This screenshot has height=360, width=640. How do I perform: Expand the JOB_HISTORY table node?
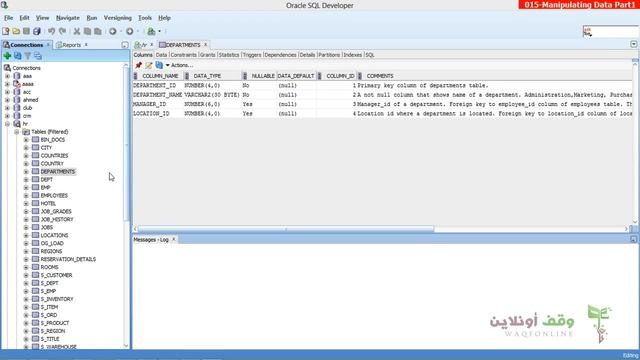(x=26, y=220)
